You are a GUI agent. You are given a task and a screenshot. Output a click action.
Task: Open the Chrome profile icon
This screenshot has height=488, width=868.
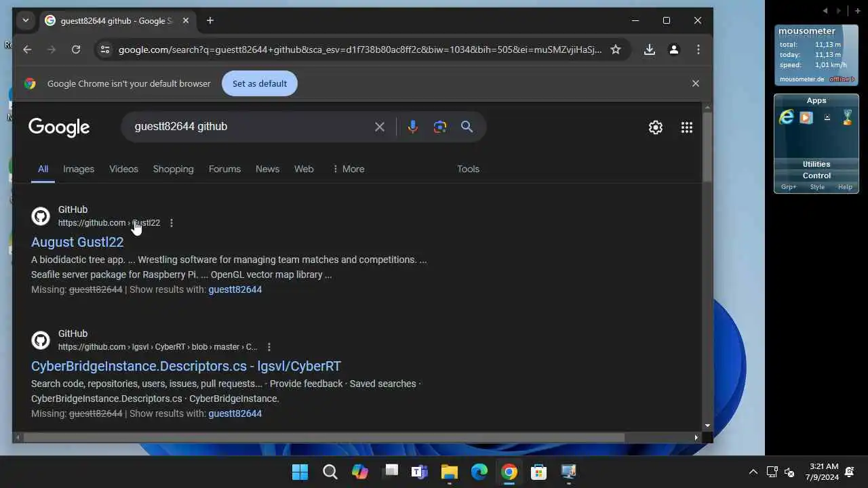point(674,49)
